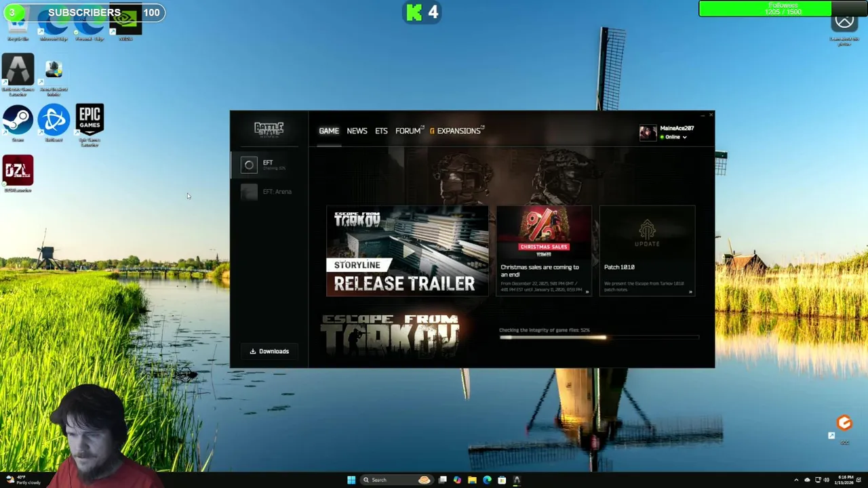Select EFT in the games sidebar
868x488 pixels.
[270, 165]
